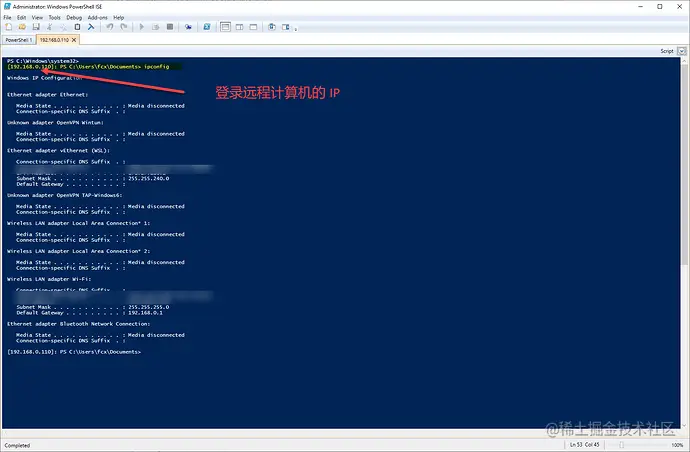Show script pane right layout icon
This screenshot has height=452, width=690.
click(239, 27)
